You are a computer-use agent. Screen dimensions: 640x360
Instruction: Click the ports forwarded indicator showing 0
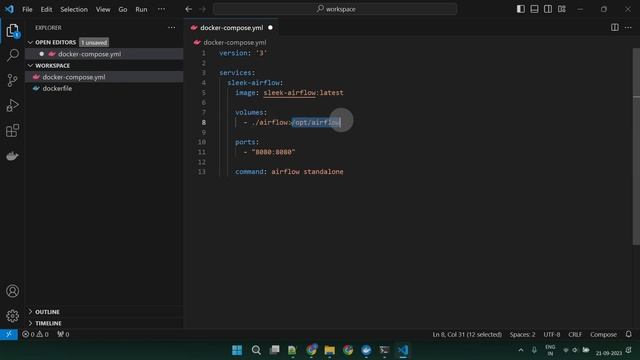click(x=63, y=334)
